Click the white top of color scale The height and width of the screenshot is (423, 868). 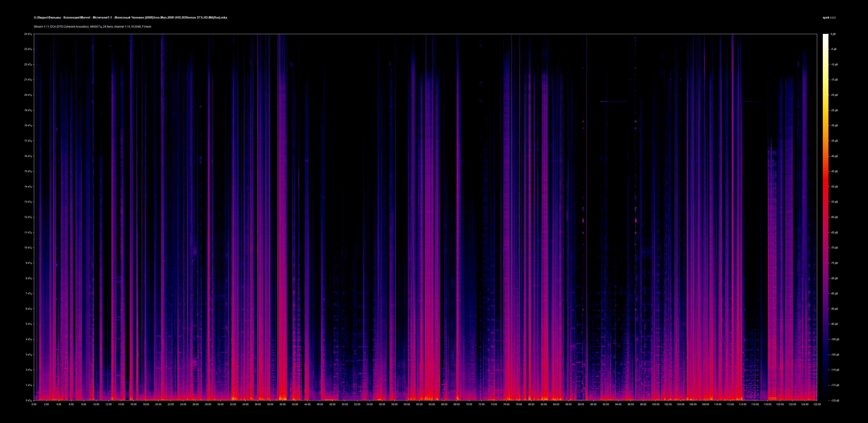click(x=825, y=36)
